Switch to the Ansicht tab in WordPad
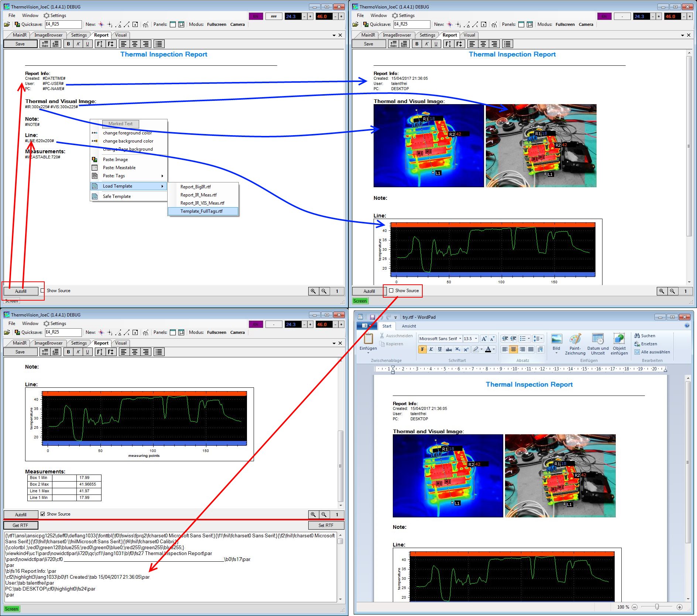Image resolution: width=697 pixels, height=616 pixels. [409, 326]
